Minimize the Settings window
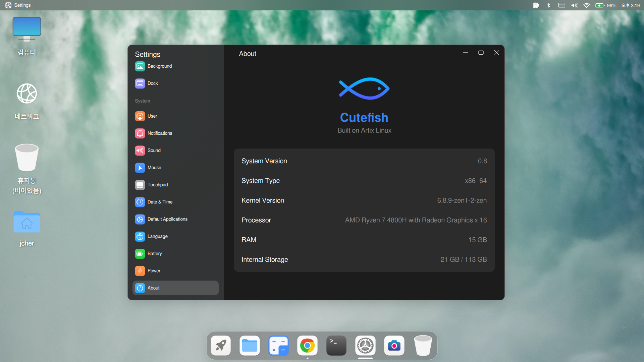The height and width of the screenshot is (362, 644). pyautogui.click(x=466, y=53)
